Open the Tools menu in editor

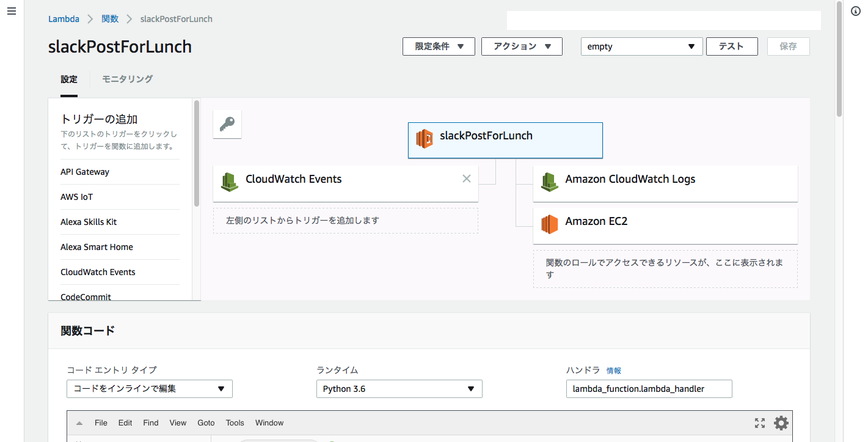click(235, 423)
